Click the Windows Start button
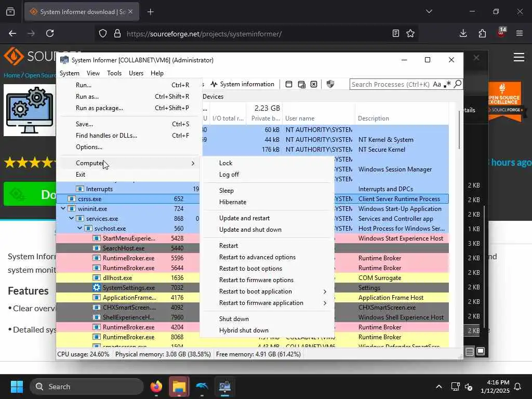Viewport: 532px width, 399px height. [x=17, y=387]
